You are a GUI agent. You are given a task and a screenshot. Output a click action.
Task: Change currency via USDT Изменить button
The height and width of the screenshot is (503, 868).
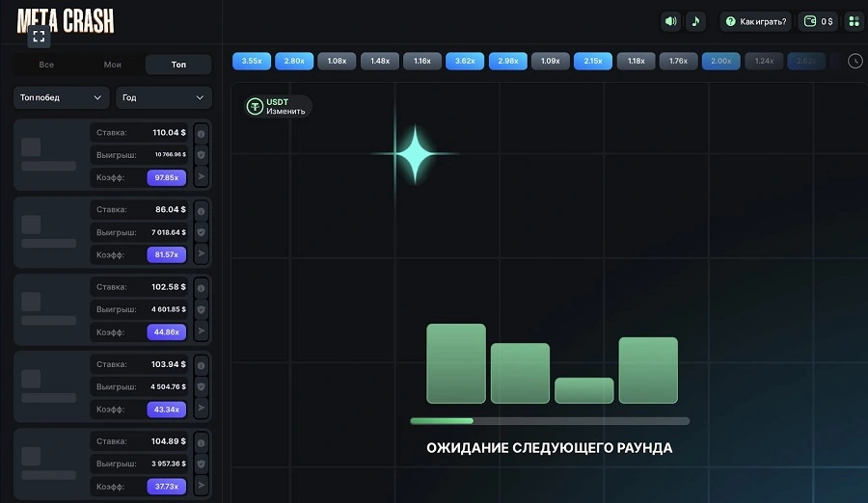point(279,106)
